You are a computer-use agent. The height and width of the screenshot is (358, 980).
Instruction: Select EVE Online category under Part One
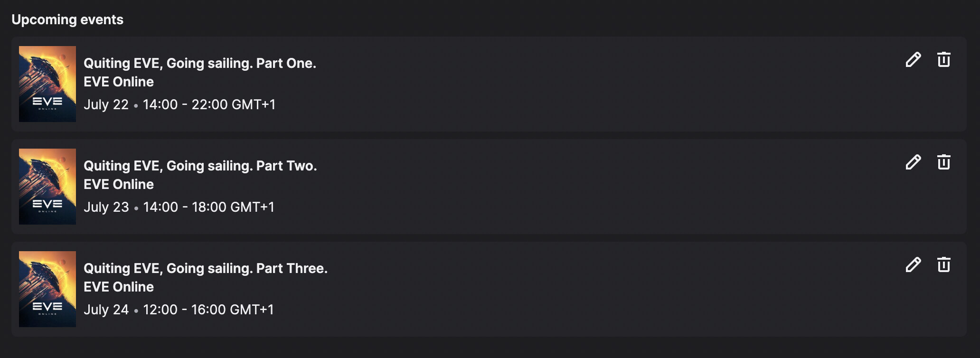(119, 82)
